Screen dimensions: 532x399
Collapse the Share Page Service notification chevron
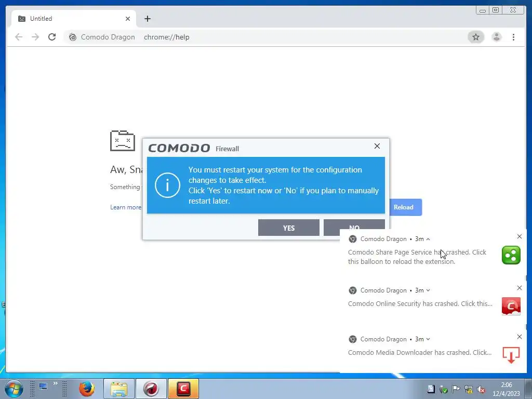(x=428, y=239)
